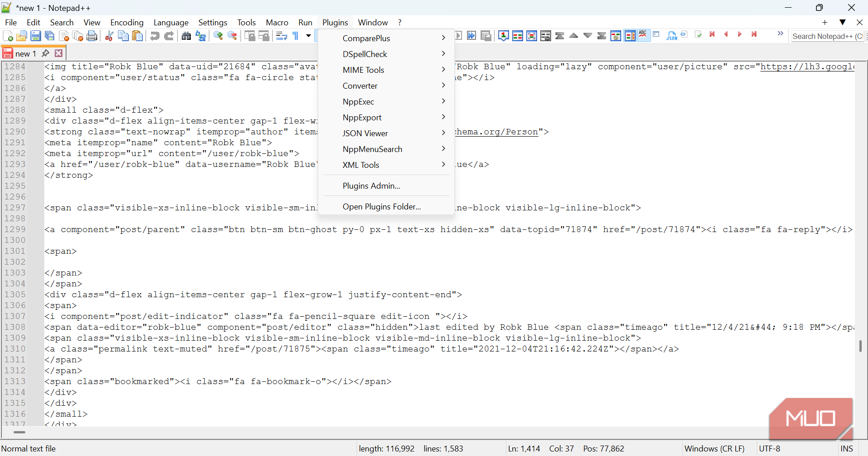The height and width of the screenshot is (456, 868).
Task: Expand the Converter submenu
Action: pos(387,86)
